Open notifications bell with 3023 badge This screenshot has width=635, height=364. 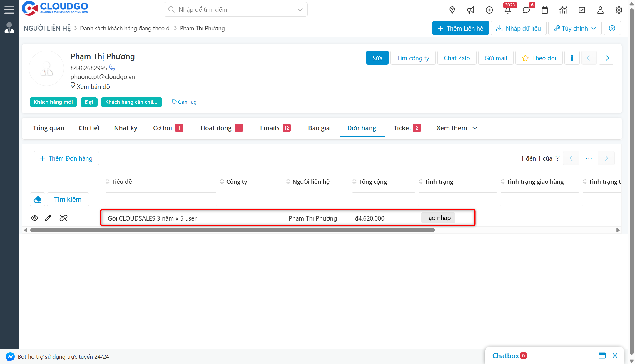click(x=508, y=10)
